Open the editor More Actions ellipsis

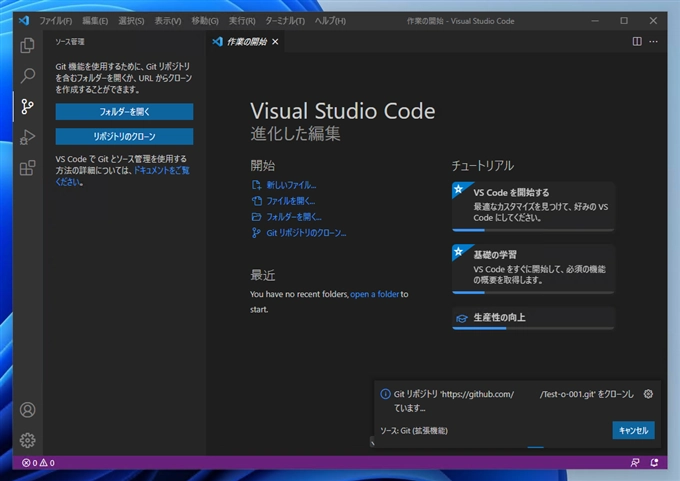point(653,42)
